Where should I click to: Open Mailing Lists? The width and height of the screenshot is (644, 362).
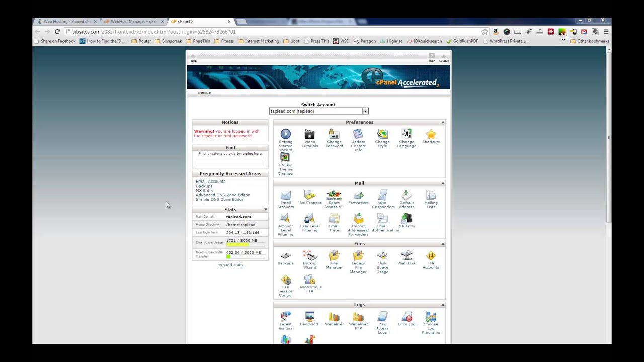coord(431,195)
